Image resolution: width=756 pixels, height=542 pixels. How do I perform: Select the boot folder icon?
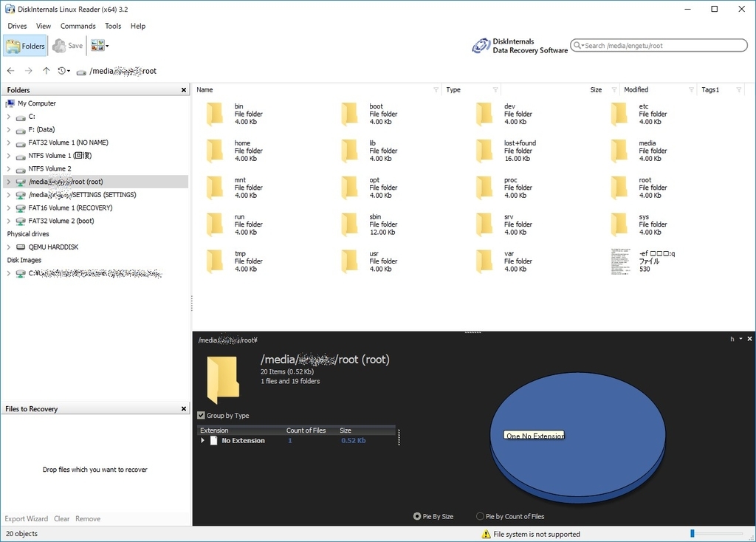pos(349,114)
